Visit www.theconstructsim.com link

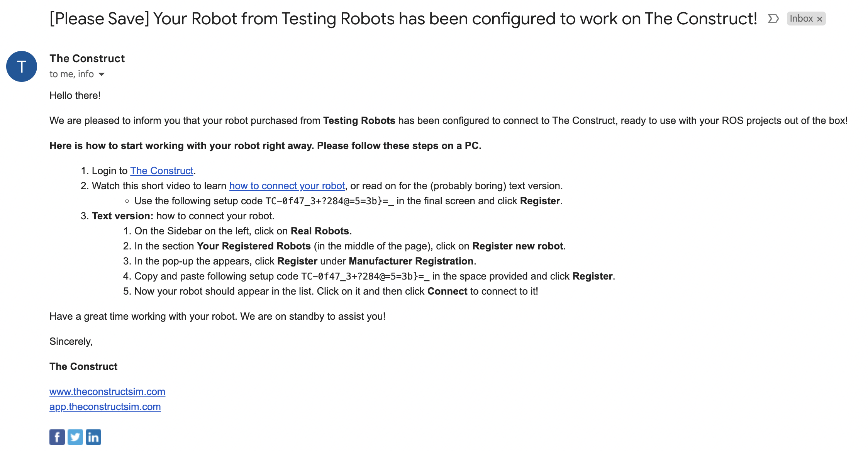click(107, 392)
